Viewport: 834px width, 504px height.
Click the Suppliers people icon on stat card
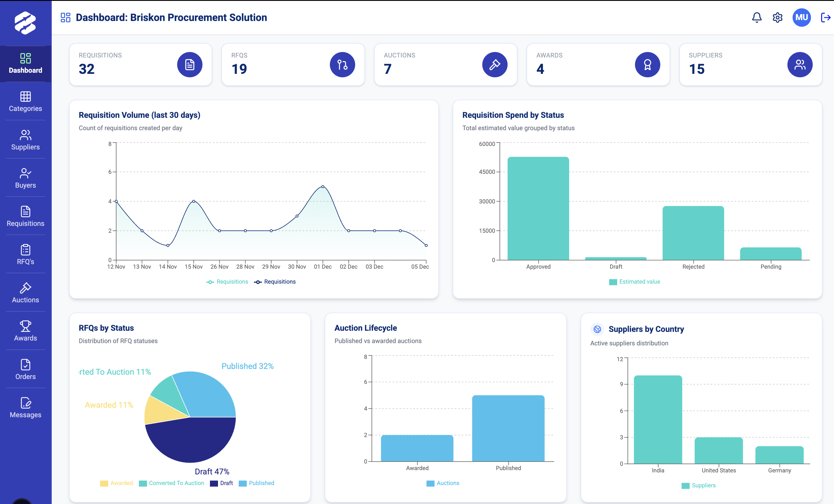(799, 65)
